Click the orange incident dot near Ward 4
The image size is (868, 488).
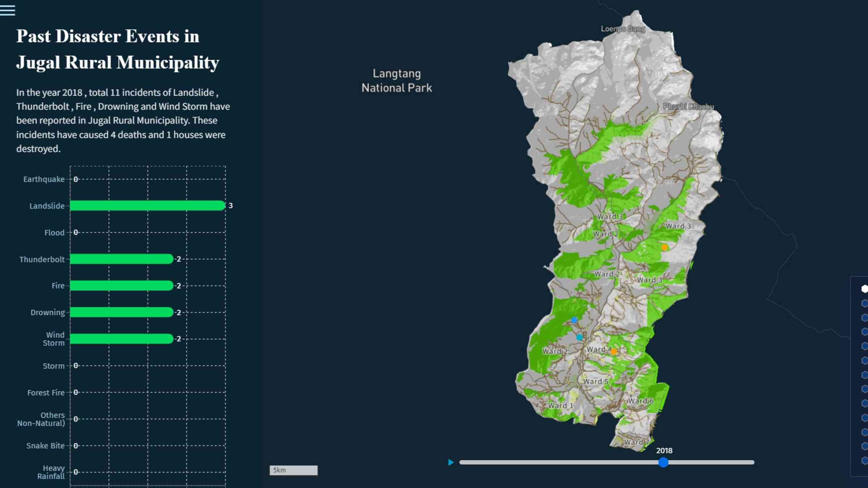click(613, 351)
